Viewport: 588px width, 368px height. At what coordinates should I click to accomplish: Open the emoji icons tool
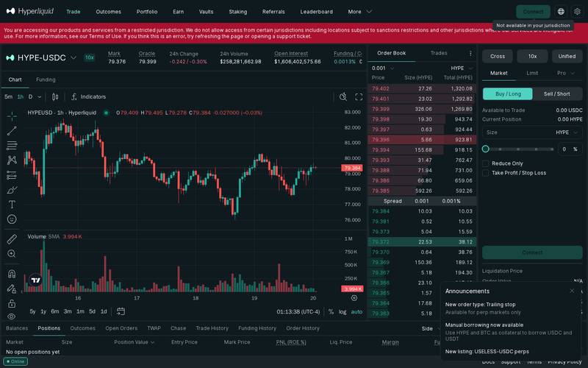tap(12, 219)
